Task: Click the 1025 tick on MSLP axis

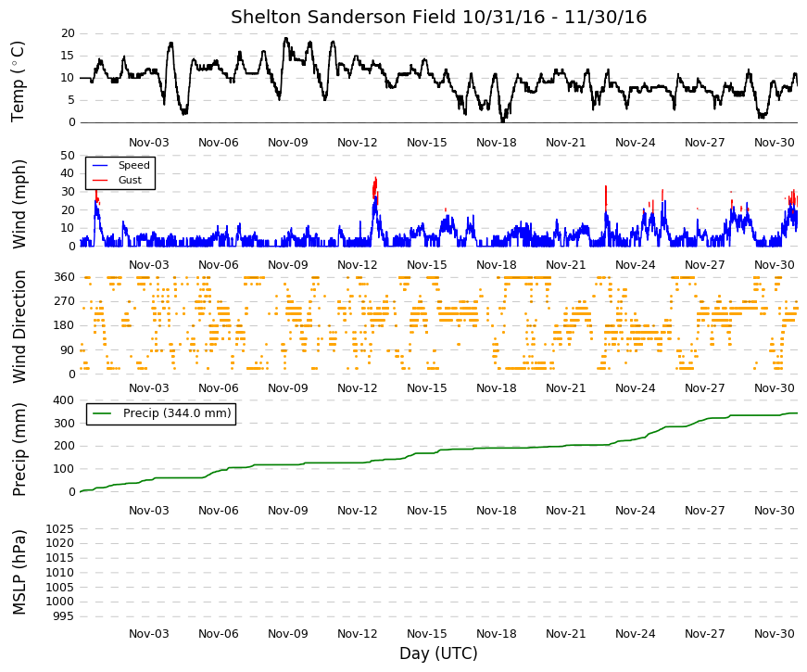Action: pyautogui.click(x=59, y=529)
